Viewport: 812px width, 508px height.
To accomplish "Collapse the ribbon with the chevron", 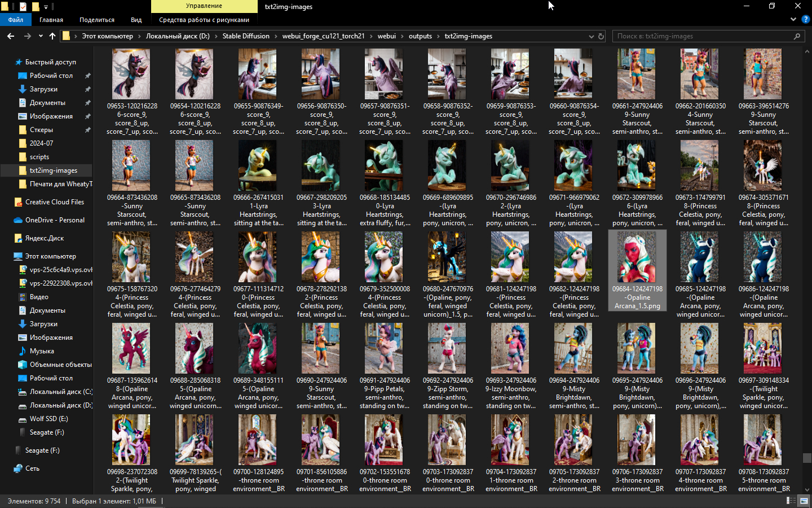I will pyautogui.click(x=793, y=19).
